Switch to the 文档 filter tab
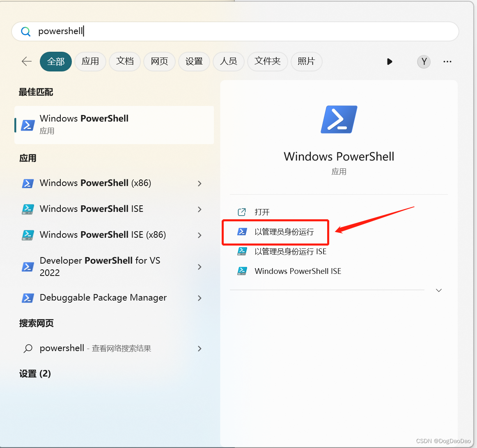This screenshot has width=477, height=448. [125, 62]
